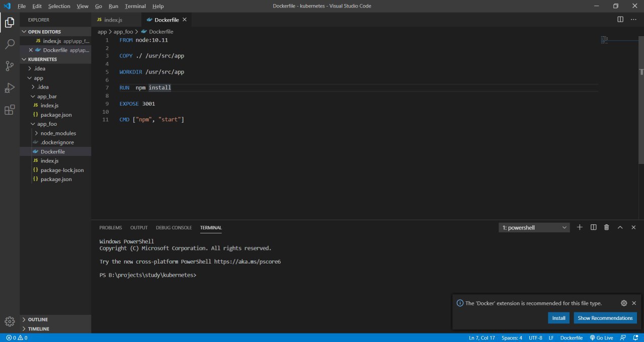Select the Terminal panel tab
Viewport: 644px width, 342px height.
[x=211, y=228]
